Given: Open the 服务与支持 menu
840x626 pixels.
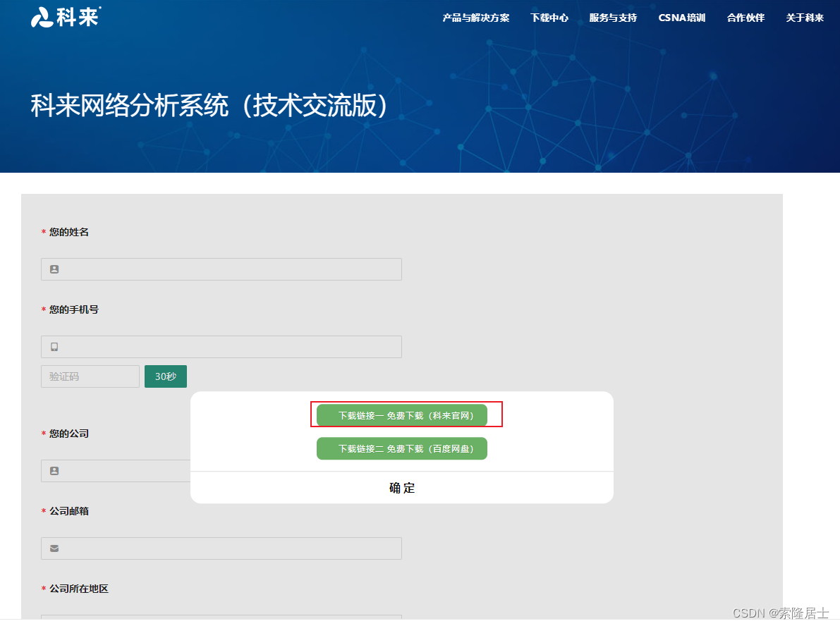Looking at the screenshot, I should point(613,18).
